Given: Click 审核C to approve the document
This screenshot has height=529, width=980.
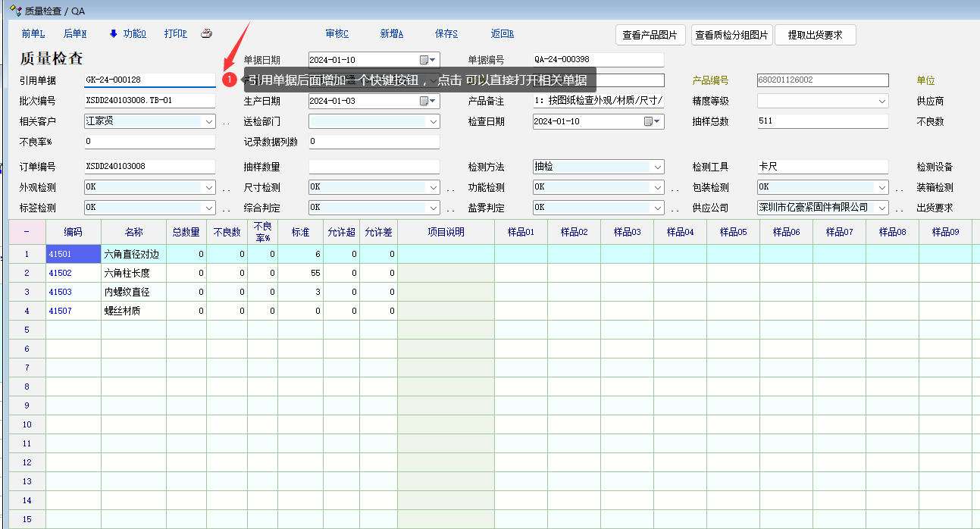Looking at the screenshot, I should [x=337, y=34].
